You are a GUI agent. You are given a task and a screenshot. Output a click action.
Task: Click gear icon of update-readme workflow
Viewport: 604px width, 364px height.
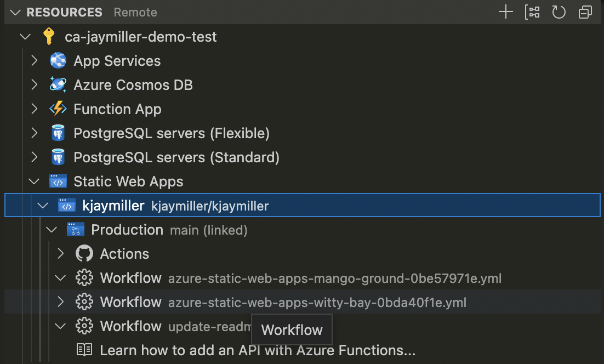coord(84,326)
